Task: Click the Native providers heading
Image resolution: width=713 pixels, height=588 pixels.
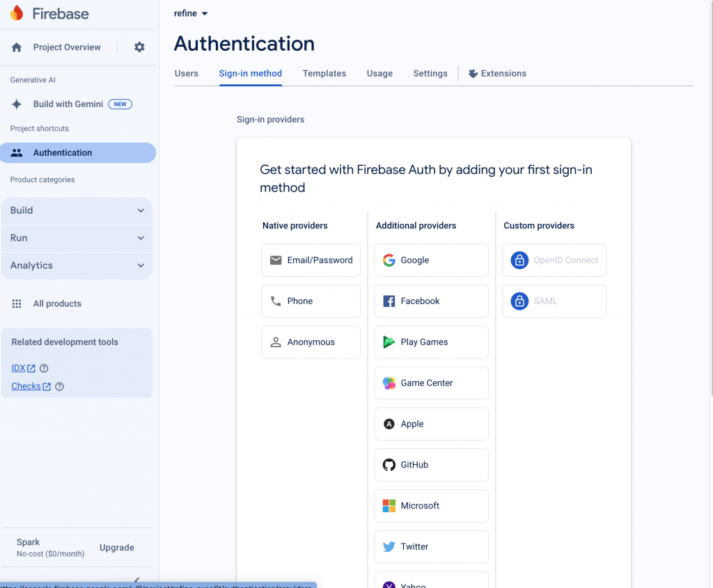Action: point(295,225)
